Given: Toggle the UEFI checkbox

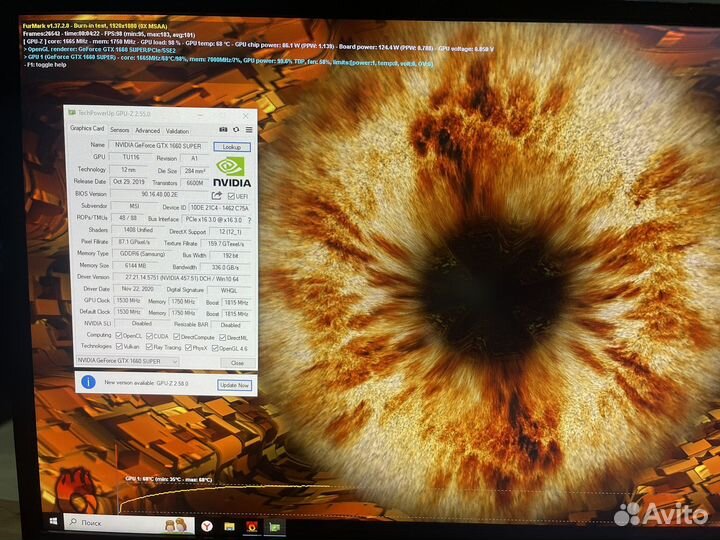Looking at the screenshot, I should click(x=230, y=196).
